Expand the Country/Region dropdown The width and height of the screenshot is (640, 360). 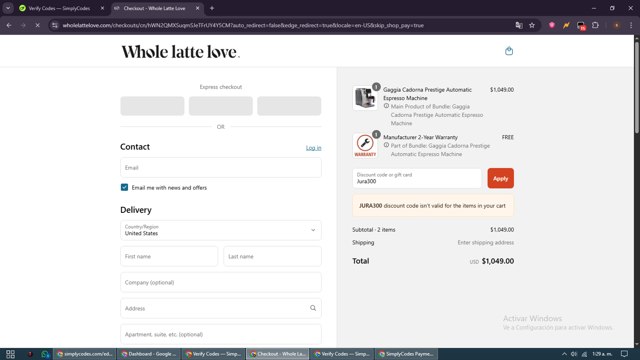(221, 230)
